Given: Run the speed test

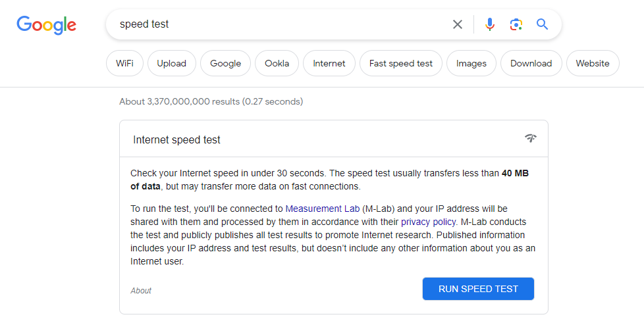Looking at the screenshot, I should click(478, 289).
